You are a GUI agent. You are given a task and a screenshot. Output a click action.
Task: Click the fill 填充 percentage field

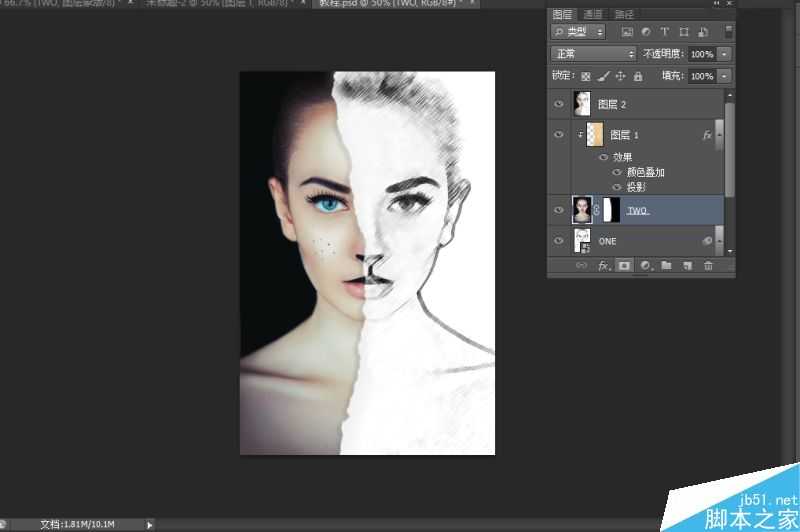[x=701, y=76]
